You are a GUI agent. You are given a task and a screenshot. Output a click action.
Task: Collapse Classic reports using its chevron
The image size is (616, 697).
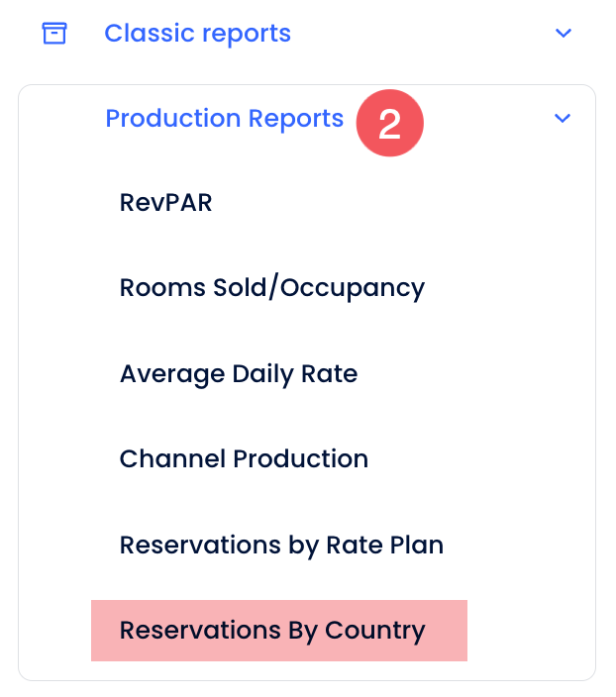click(564, 33)
